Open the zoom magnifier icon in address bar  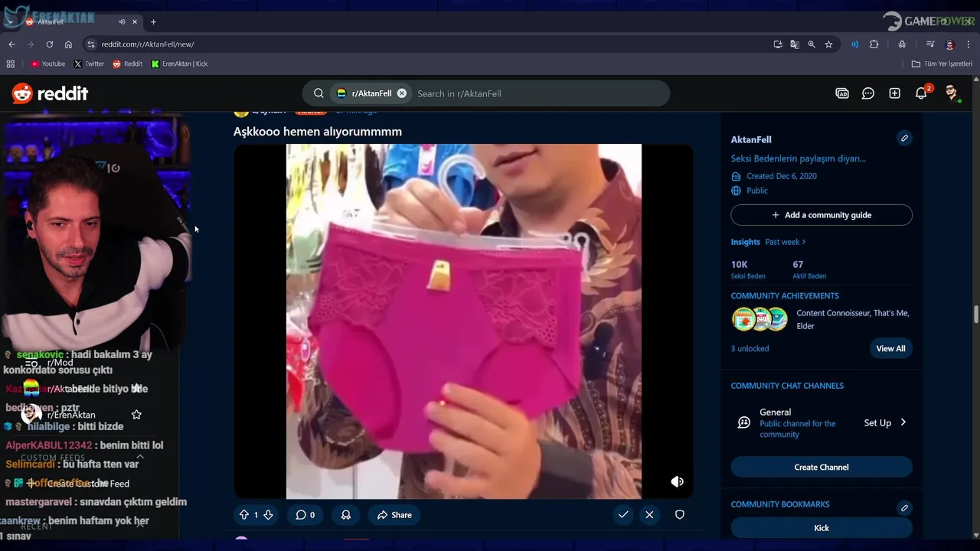[812, 44]
